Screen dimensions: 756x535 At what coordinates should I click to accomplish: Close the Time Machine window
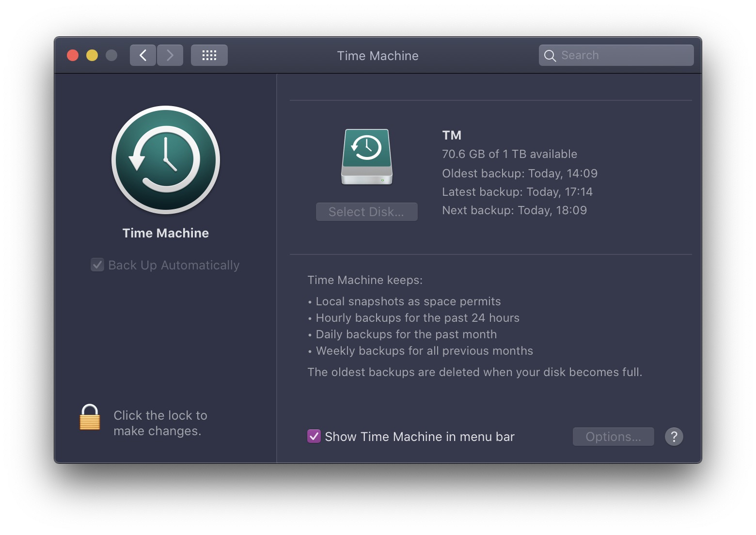click(73, 55)
